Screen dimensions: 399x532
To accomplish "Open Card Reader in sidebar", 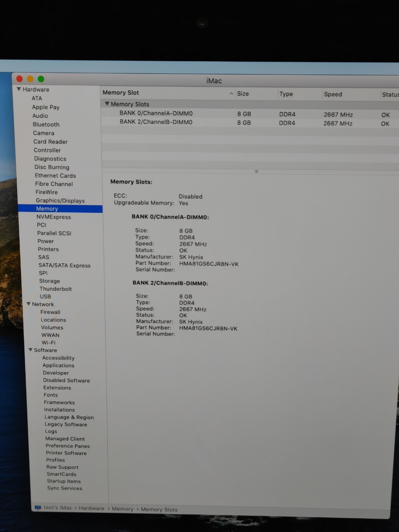I will coord(51,142).
